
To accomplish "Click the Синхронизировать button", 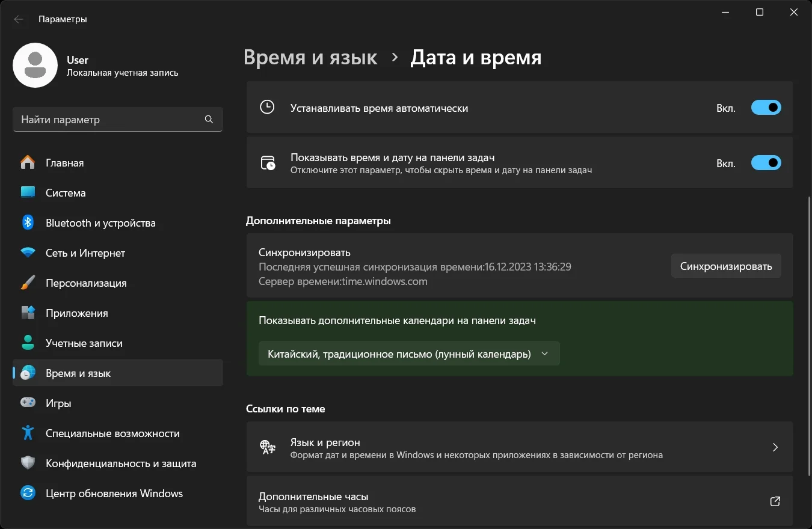I will pos(726,266).
